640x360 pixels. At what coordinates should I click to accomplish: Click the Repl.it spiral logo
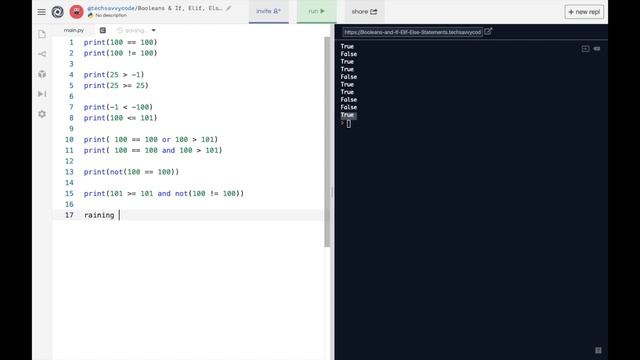point(58,12)
